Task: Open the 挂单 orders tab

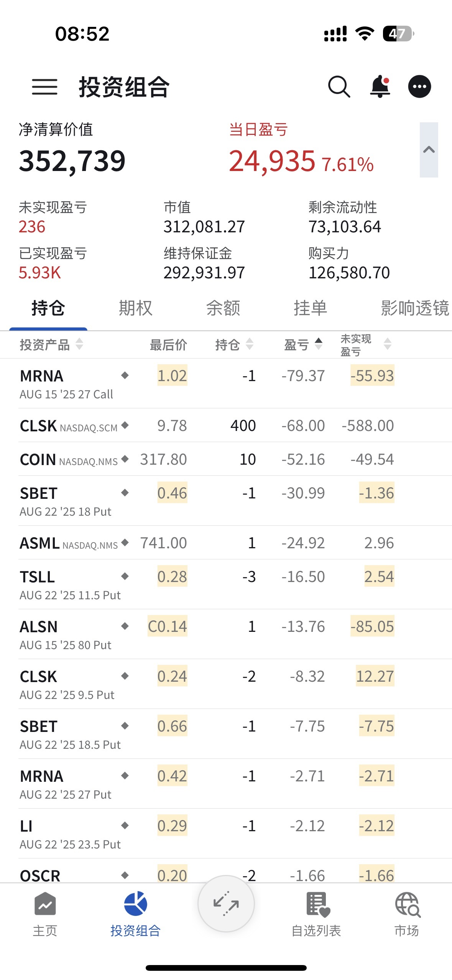Action: [311, 308]
